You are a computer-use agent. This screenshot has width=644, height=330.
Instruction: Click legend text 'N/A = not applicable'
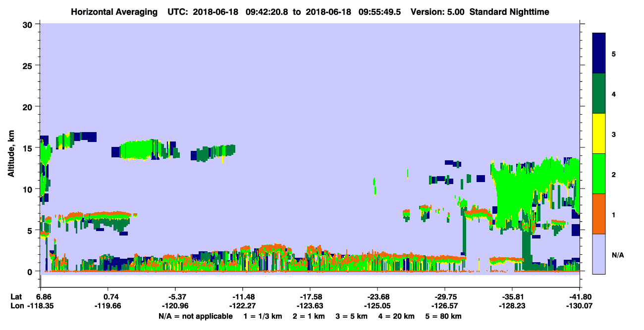(x=195, y=316)
